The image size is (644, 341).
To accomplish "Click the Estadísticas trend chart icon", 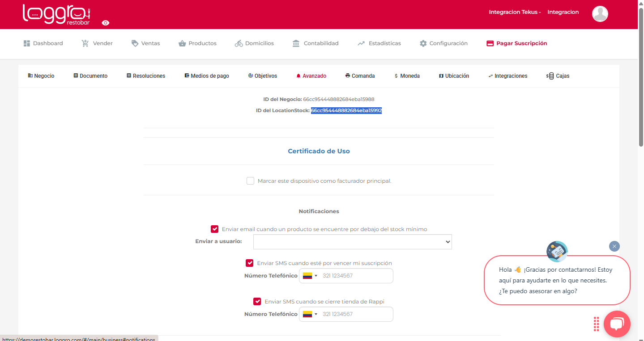I will pos(361,43).
